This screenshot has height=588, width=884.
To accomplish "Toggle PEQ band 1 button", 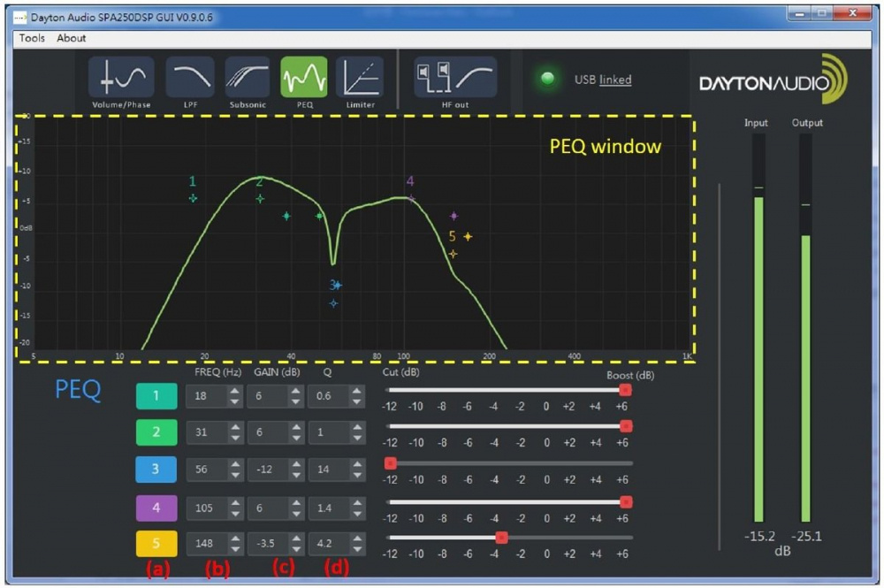I will coord(156,396).
